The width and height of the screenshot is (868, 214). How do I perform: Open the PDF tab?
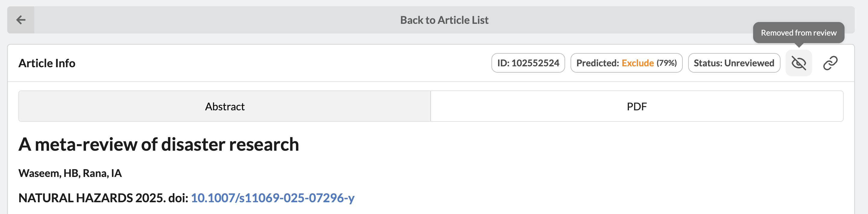636,106
